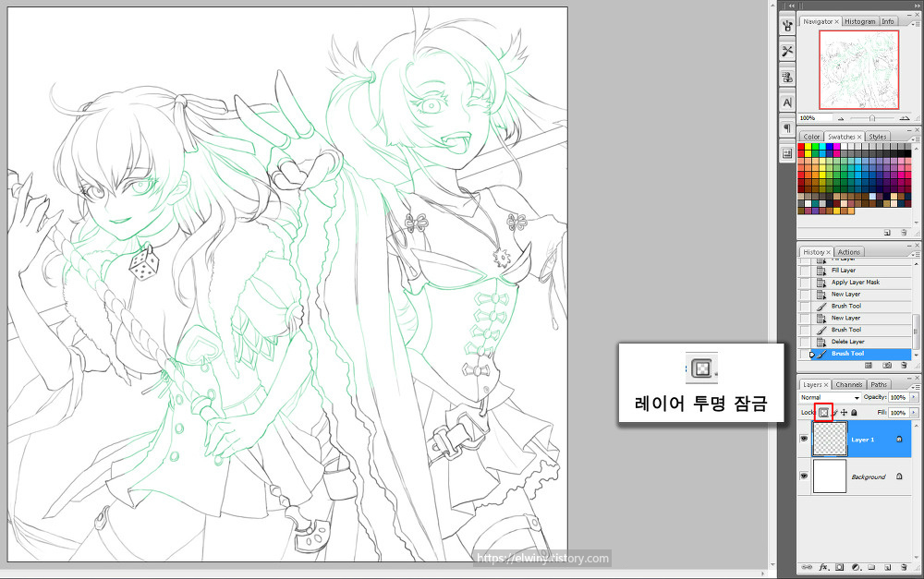Click the Layer 1 thumbnail
924x579 pixels.
point(830,439)
